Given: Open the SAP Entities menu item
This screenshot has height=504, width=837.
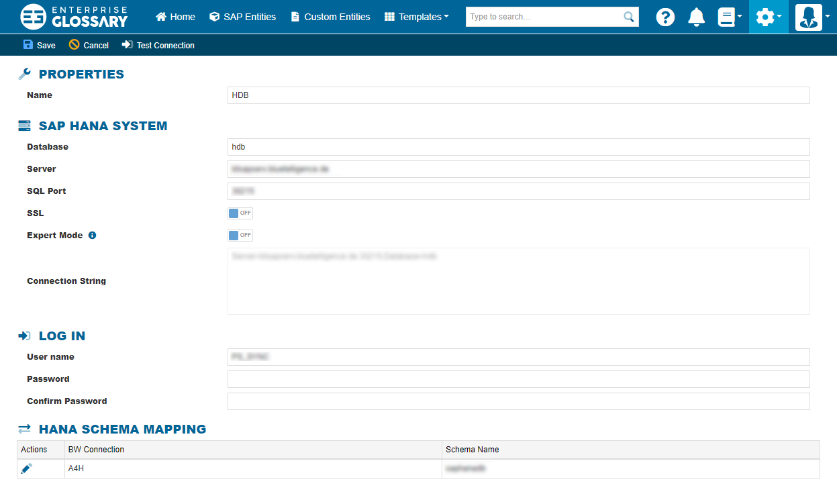Looking at the screenshot, I should click(x=242, y=17).
